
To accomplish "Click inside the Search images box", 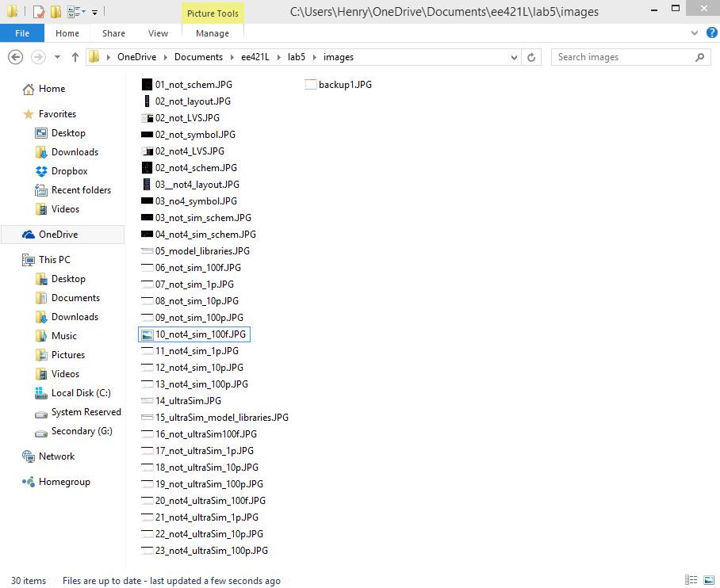I will tap(619, 56).
